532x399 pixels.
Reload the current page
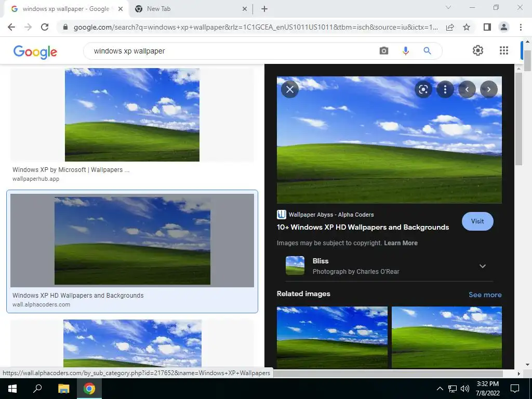click(x=45, y=27)
